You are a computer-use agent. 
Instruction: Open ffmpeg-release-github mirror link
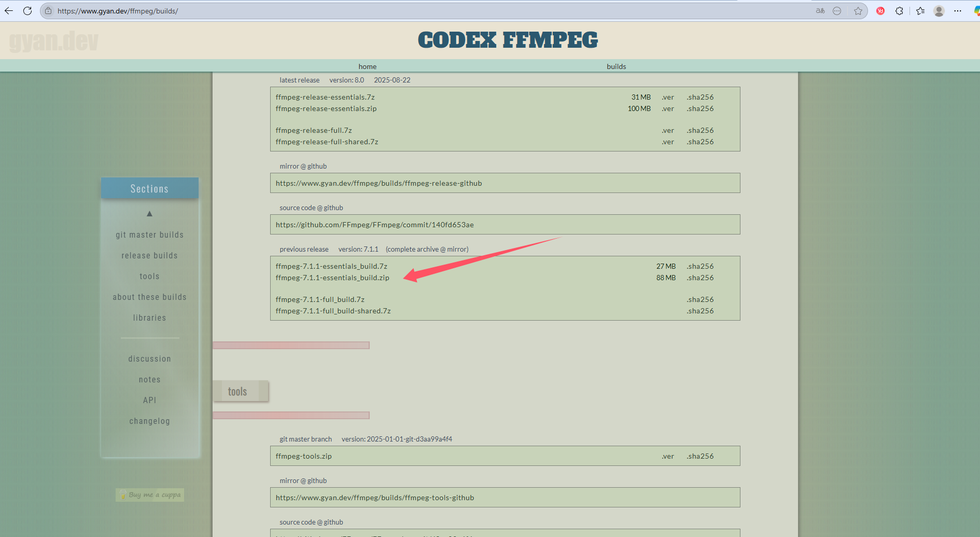point(379,183)
